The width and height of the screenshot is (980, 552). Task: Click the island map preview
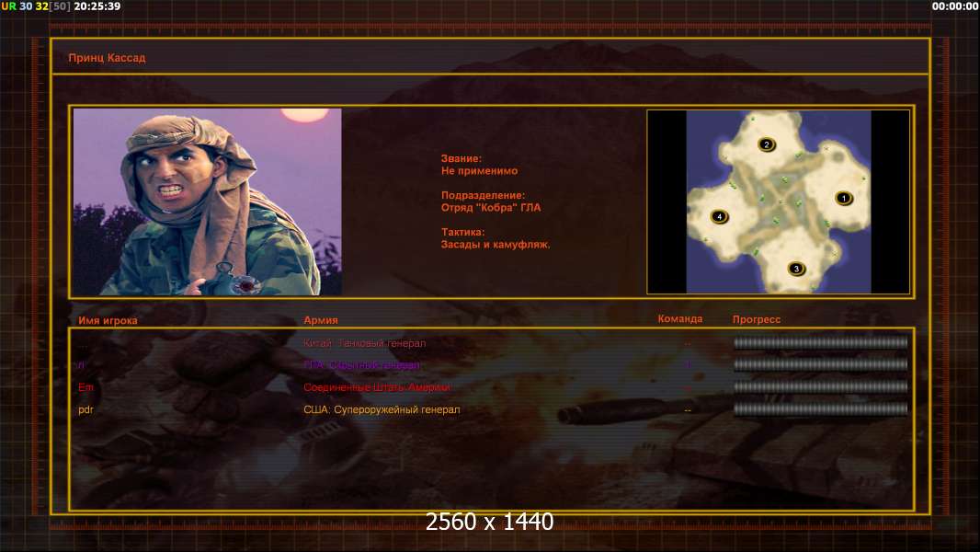[778, 201]
